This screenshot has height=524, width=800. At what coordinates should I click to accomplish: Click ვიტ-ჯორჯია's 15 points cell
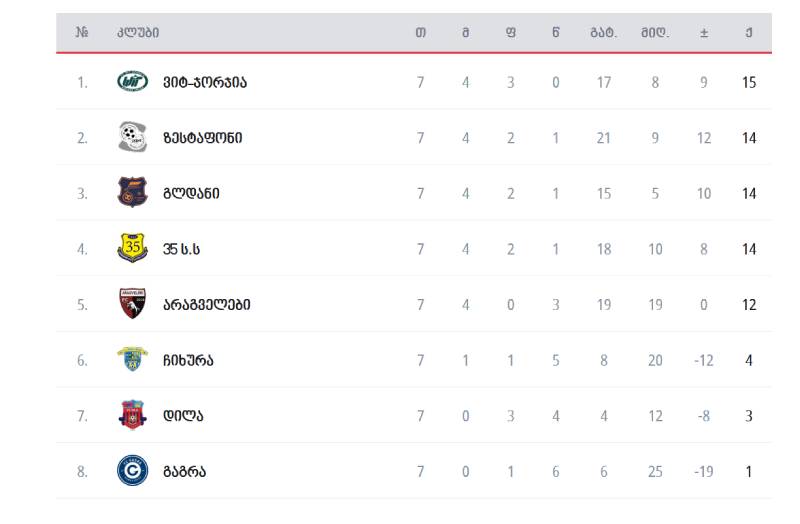click(749, 82)
